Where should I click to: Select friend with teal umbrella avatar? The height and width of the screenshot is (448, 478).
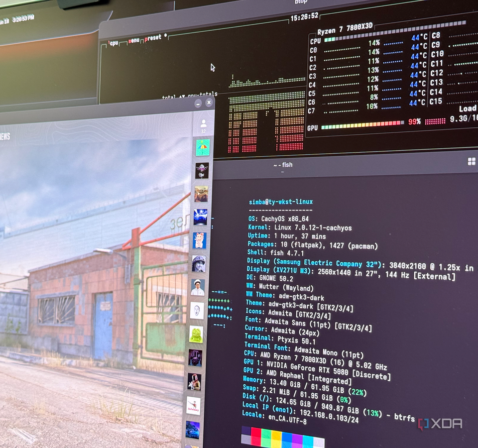203,147
